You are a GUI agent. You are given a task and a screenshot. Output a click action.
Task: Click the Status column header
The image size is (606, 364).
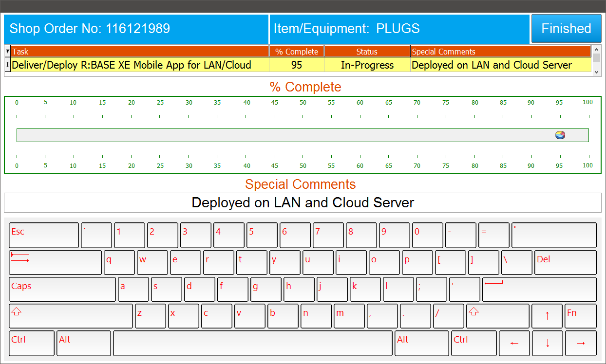pyautogui.click(x=367, y=52)
